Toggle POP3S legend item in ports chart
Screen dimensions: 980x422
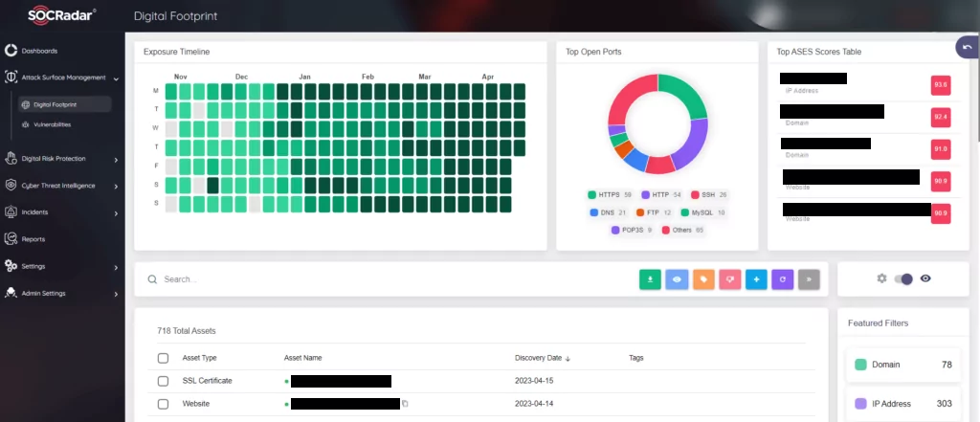[x=632, y=230]
